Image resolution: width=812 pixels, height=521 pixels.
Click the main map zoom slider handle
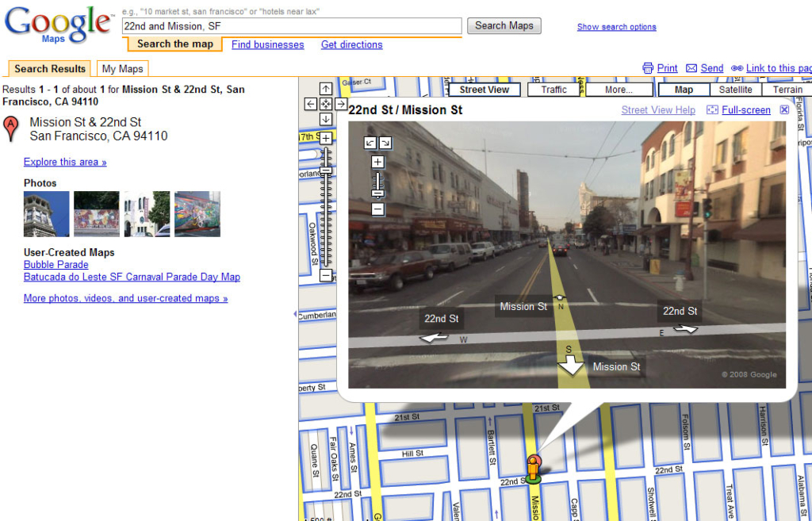coord(326,171)
